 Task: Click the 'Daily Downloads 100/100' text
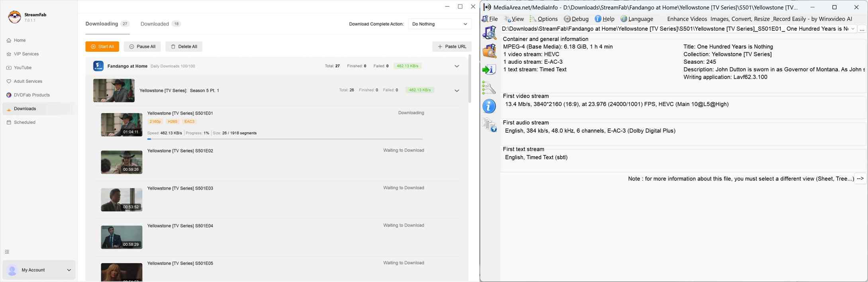point(173,66)
